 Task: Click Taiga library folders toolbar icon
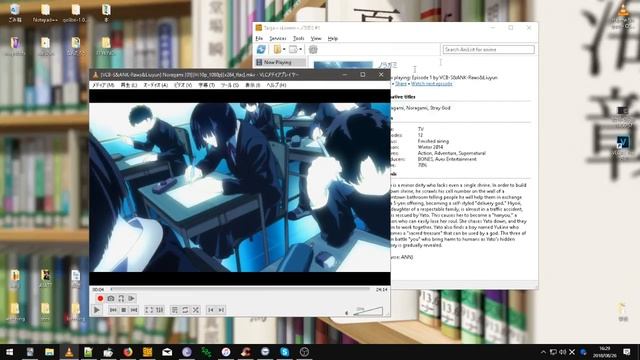(x=278, y=49)
